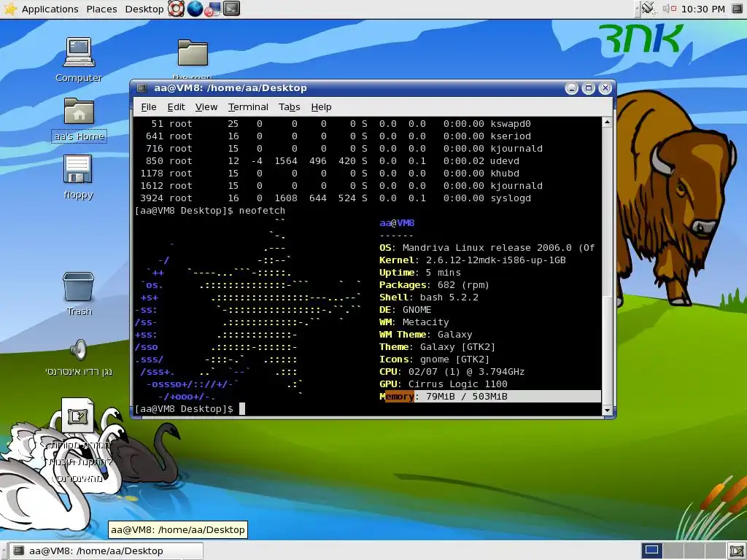Switch to the first active workspace
Image resolution: width=747 pixels, height=560 pixels.
click(x=651, y=551)
